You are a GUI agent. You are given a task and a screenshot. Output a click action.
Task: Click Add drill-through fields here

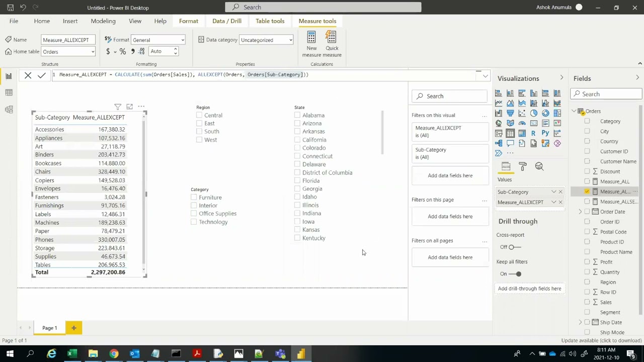click(x=529, y=289)
